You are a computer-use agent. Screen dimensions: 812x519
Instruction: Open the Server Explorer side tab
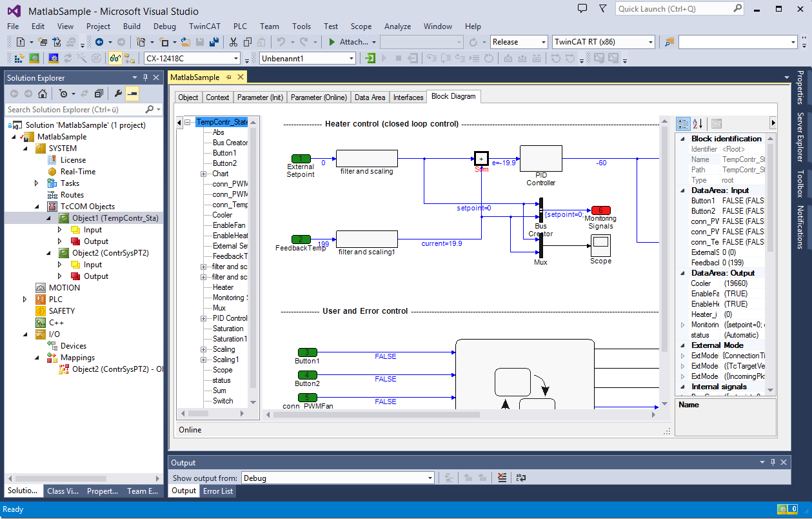pyautogui.click(x=800, y=137)
